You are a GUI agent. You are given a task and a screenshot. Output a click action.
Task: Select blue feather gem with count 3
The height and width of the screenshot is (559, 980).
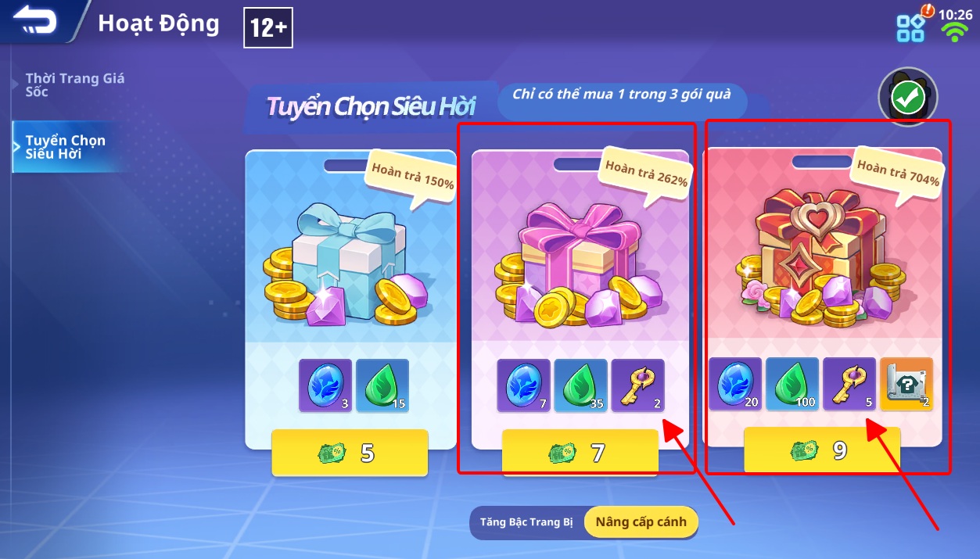click(x=325, y=385)
